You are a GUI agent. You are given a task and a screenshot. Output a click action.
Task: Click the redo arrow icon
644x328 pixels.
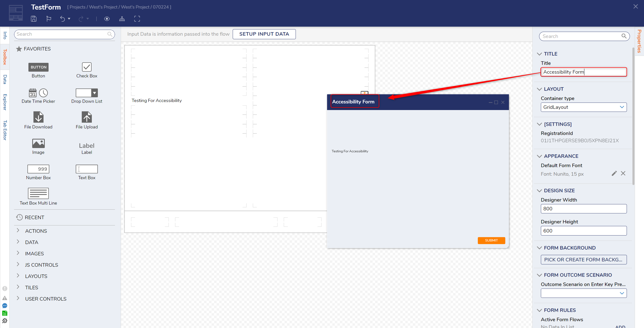tap(81, 19)
